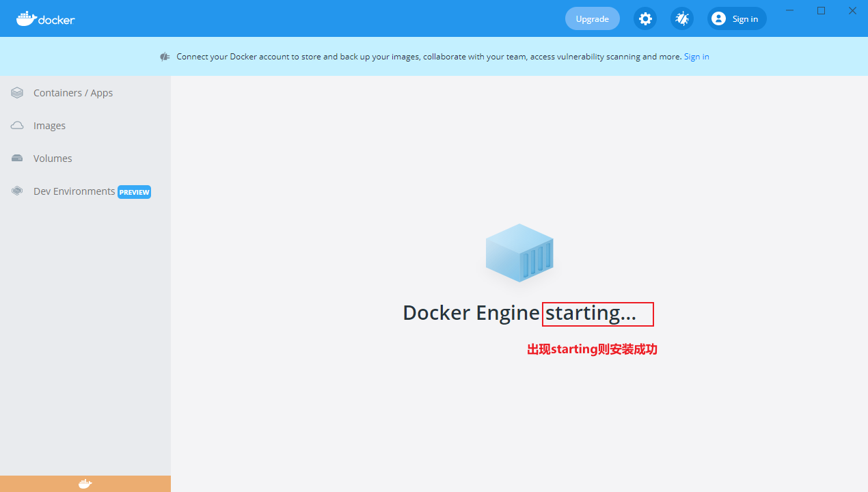Click the whale icon in bottom-left corner
Viewport: 868px width, 492px height.
point(85,483)
